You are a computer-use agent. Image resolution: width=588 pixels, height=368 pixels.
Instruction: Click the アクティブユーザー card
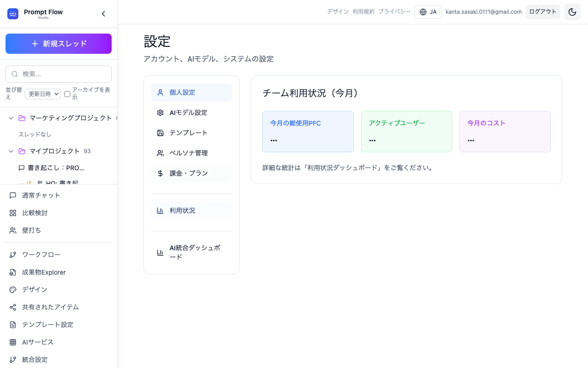click(x=407, y=132)
